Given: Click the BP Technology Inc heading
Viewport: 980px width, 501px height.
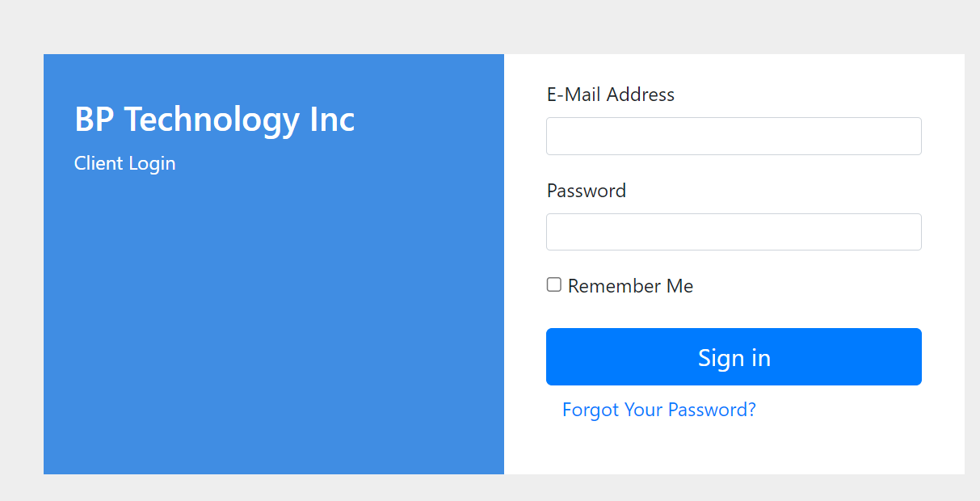Looking at the screenshot, I should pos(214,120).
